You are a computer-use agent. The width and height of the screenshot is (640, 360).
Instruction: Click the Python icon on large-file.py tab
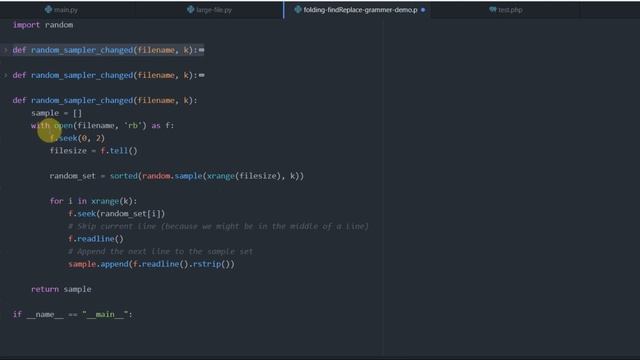191,9
